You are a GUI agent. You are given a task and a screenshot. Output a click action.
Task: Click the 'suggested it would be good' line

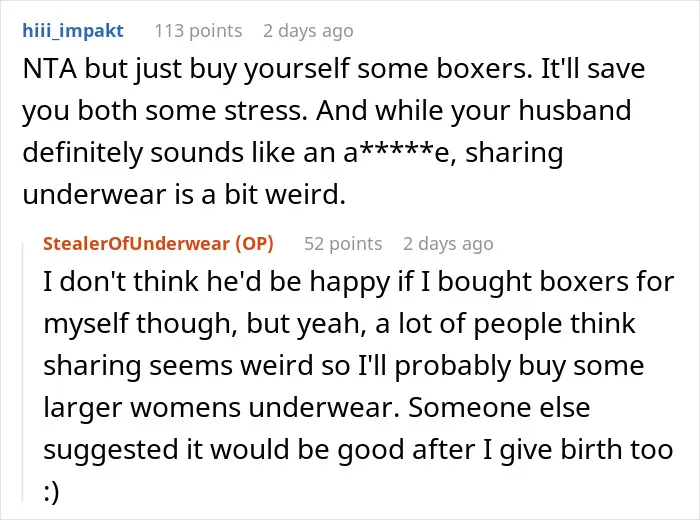[358, 449]
